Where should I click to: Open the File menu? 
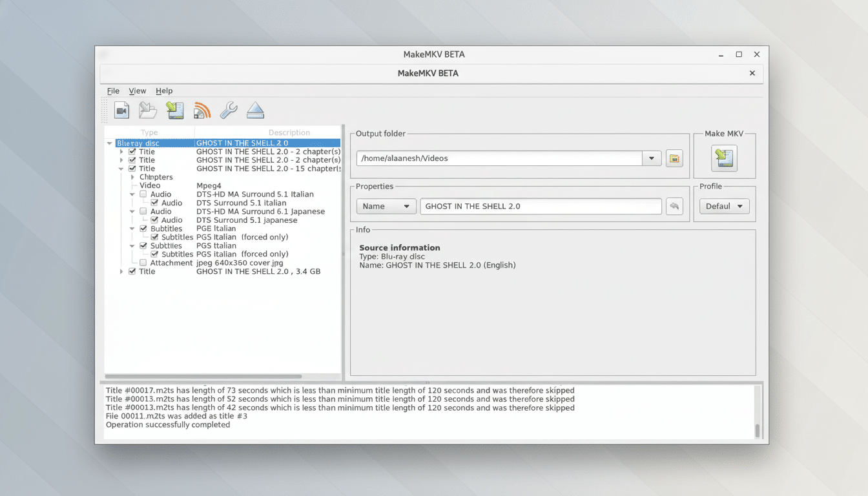click(x=113, y=90)
